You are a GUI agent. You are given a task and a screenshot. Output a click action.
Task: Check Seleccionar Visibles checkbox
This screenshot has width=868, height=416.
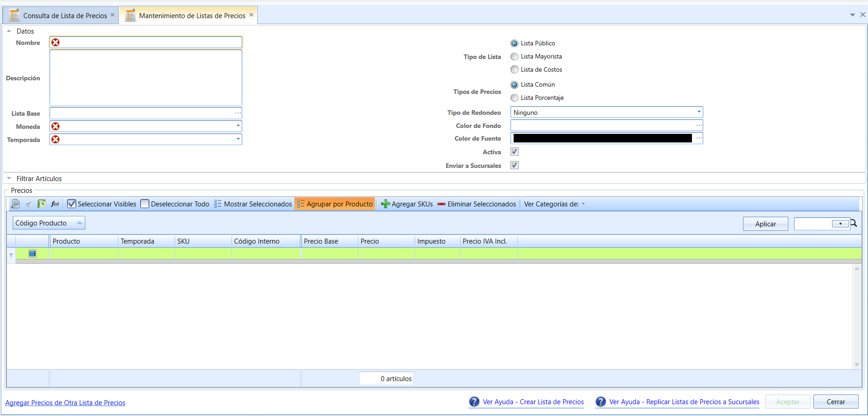pos(71,204)
